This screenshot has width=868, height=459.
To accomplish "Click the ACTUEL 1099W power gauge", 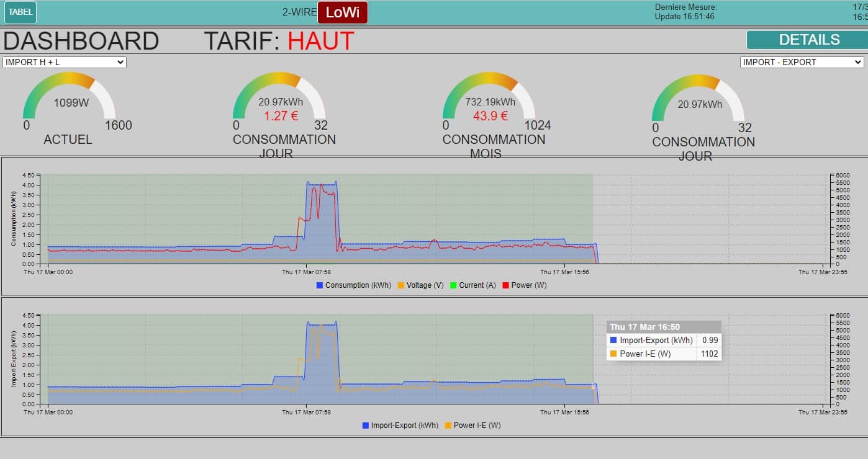I will click(x=70, y=98).
